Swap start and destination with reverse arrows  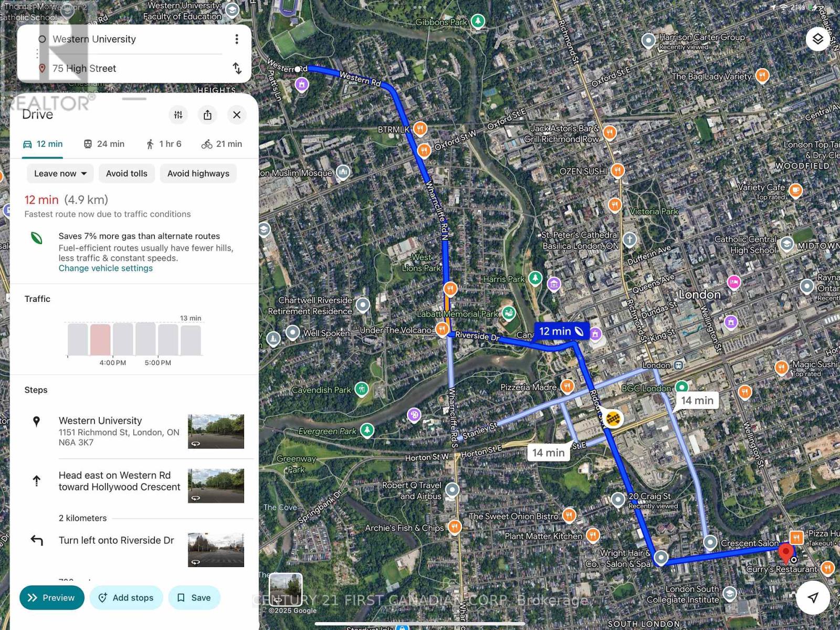click(237, 68)
